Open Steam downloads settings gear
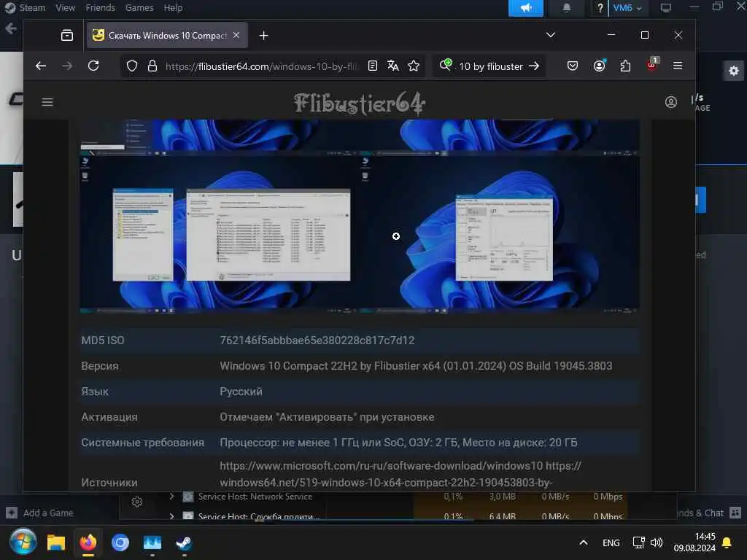The image size is (747, 560). 734,71
